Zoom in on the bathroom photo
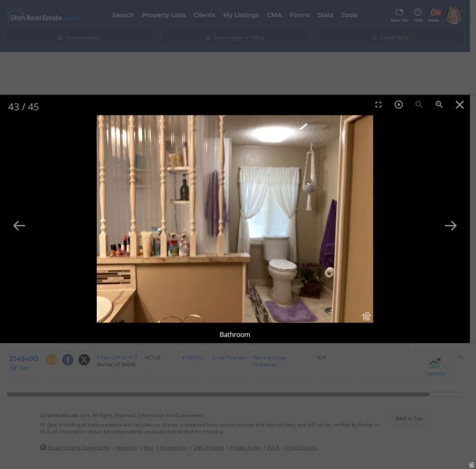Screen dimensions: 476x469 click(439, 104)
